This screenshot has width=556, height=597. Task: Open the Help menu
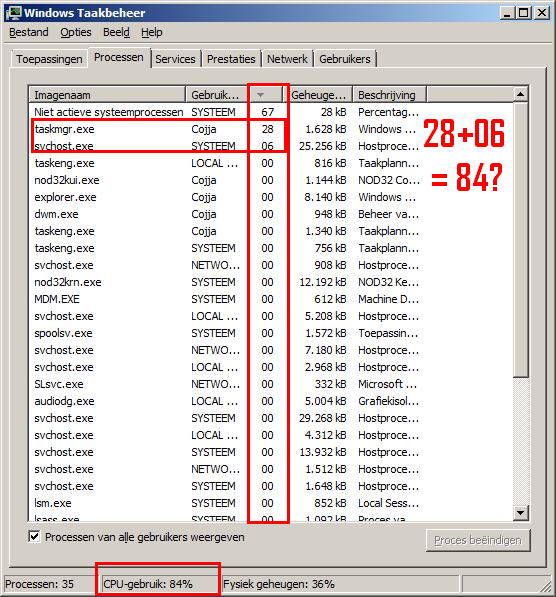click(x=152, y=32)
